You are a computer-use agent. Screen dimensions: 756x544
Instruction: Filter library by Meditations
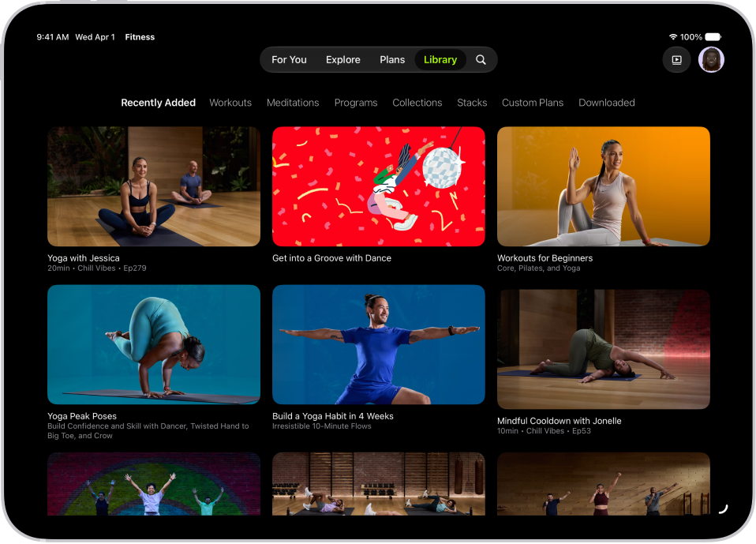click(x=293, y=103)
